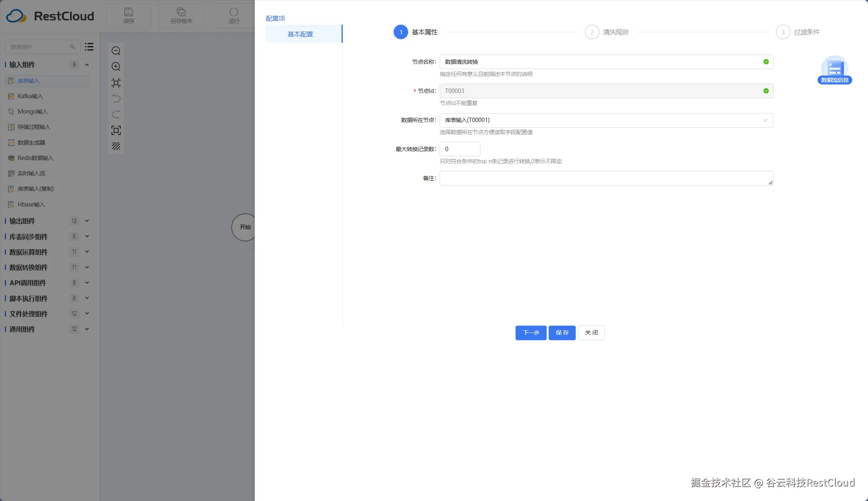
Task: Open the 数据所在节点 dropdown
Action: click(x=606, y=120)
